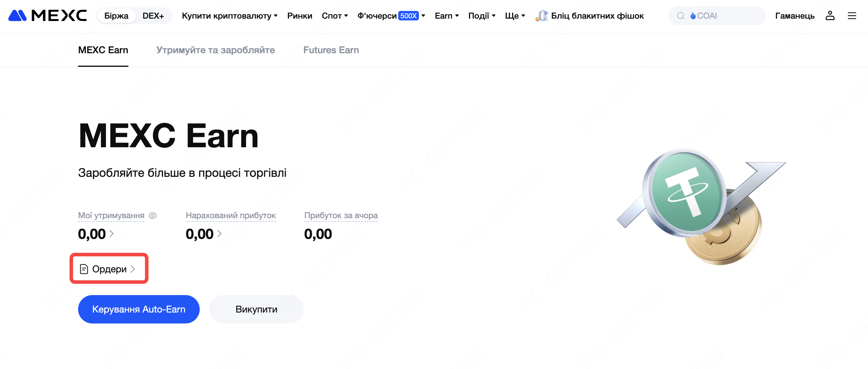Open the user profile icon
Image resolution: width=868 pixels, height=369 pixels.
[x=830, y=15]
